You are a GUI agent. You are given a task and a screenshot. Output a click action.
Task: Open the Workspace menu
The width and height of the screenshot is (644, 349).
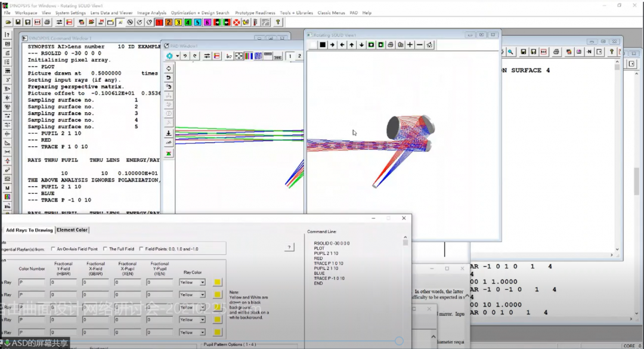pos(26,13)
